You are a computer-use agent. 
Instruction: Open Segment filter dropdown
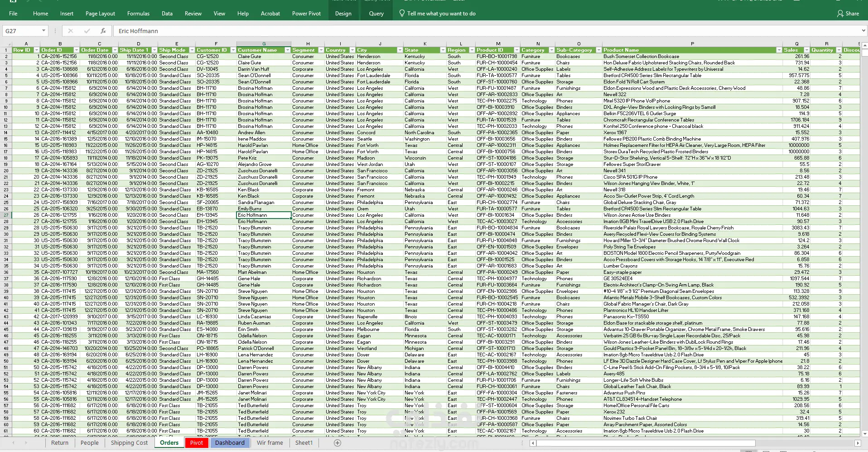click(x=321, y=50)
